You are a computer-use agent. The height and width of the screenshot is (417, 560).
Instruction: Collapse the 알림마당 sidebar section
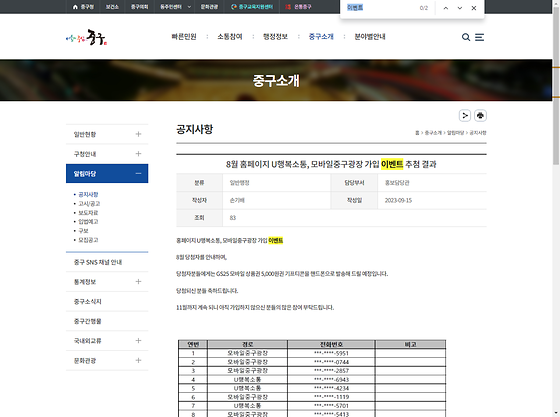(138, 174)
